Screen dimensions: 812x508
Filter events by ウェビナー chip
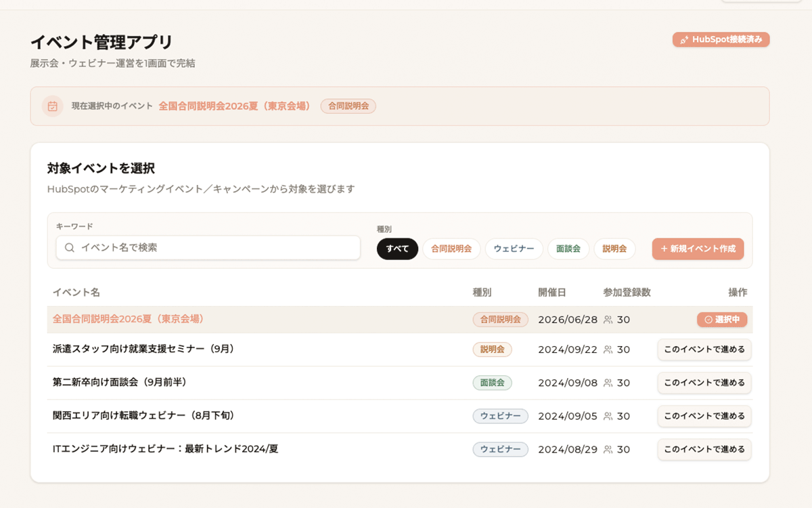pos(514,249)
